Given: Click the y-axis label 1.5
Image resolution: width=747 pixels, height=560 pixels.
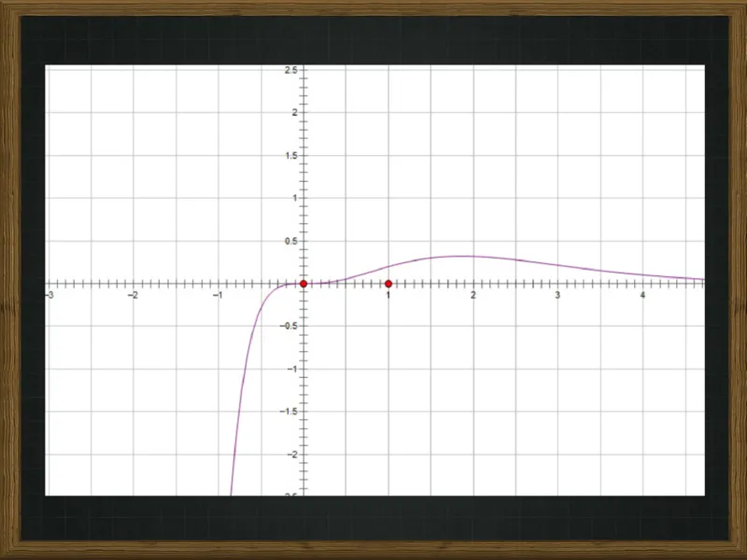Looking at the screenshot, I should coord(291,156).
